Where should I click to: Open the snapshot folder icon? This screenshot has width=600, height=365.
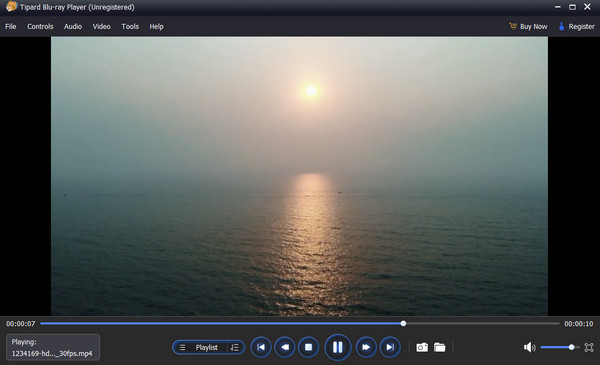tap(440, 347)
